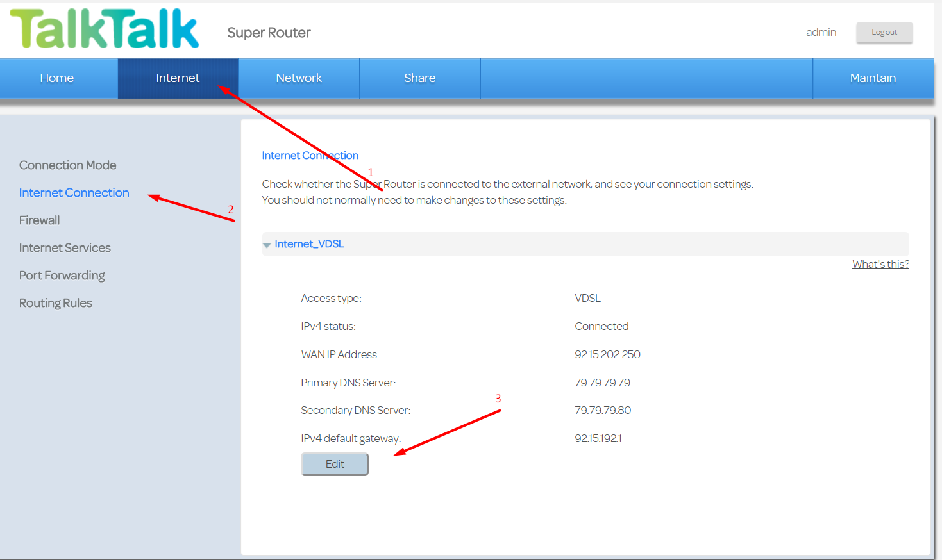Screen dimensions: 942x560
Task: Select Connection Mode in sidebar
Action: (x=68, y=165)
